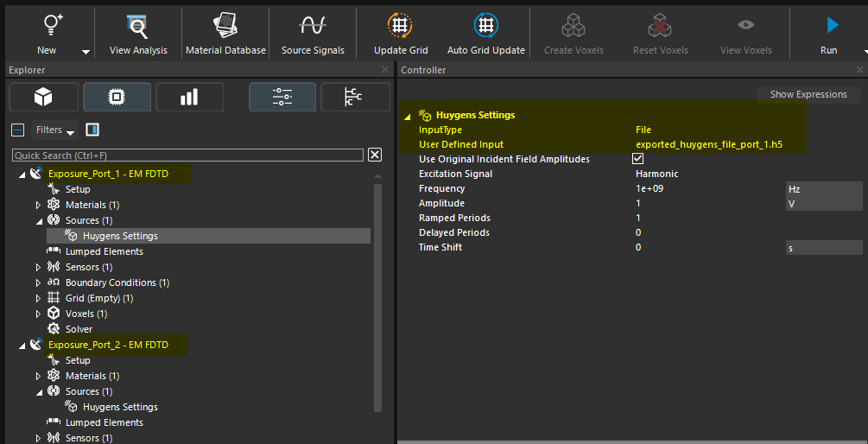Toggle the panel icon beside Filters
The image size is (868, 444).
click(92, 130)
